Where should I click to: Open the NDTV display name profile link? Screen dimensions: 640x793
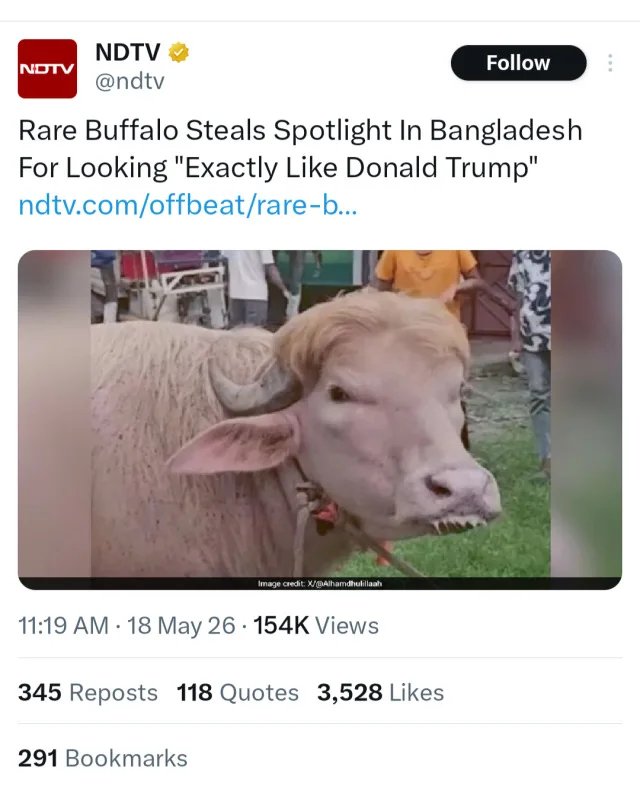click(127, 52)
